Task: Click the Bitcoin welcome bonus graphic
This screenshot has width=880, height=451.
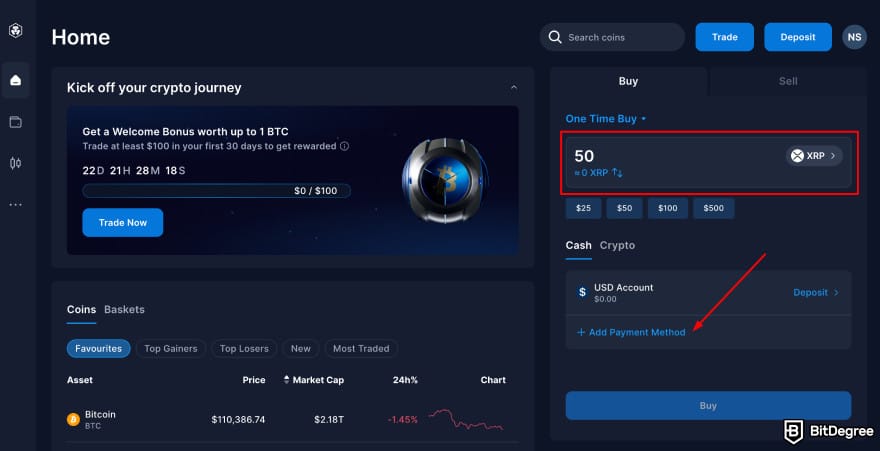Action: coord(445,181)
